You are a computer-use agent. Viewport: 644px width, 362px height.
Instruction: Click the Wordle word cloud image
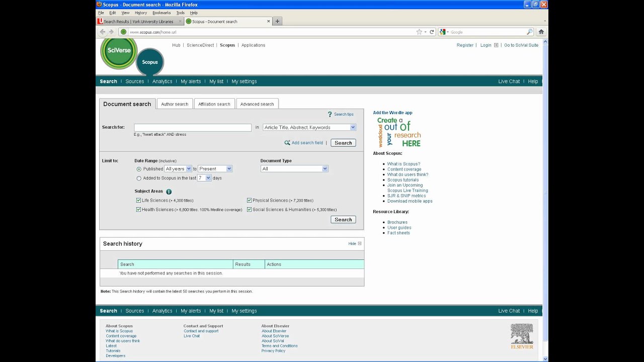[399, 132]
